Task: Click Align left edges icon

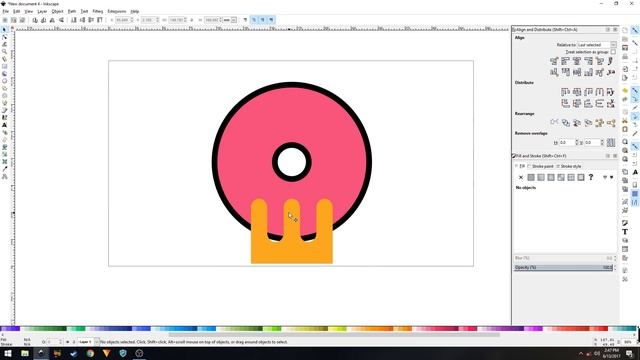Action: [x=565, y=61]
